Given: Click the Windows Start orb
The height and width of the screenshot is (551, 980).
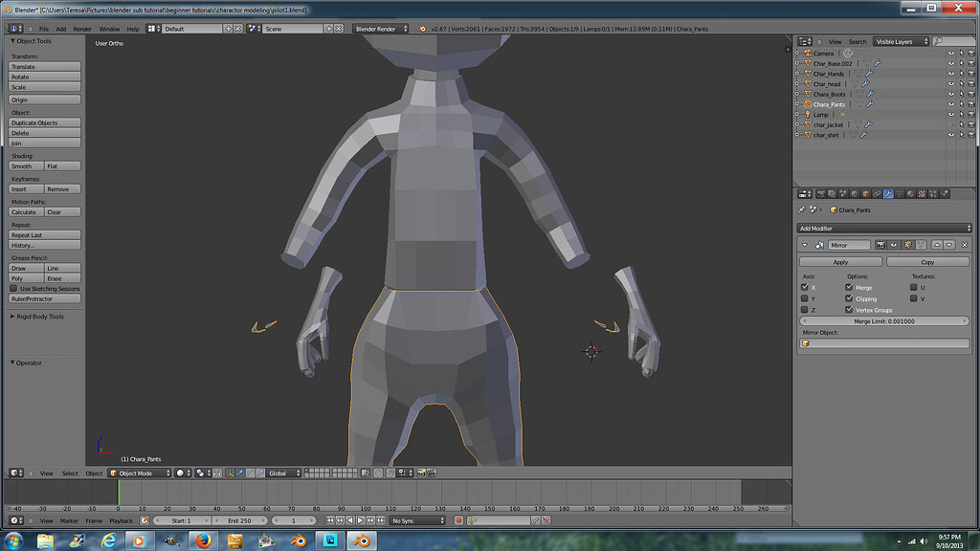Looking at the screenshot, I should coord(13,540).
